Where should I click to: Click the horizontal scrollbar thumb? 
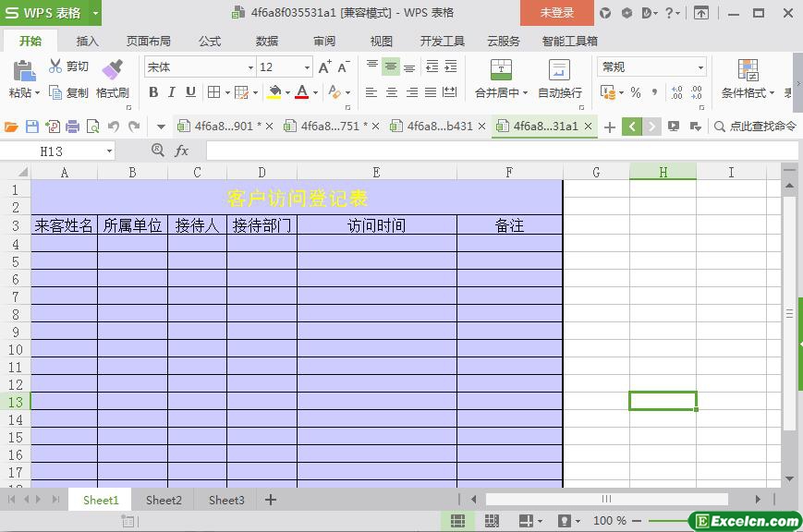(606, 499)
